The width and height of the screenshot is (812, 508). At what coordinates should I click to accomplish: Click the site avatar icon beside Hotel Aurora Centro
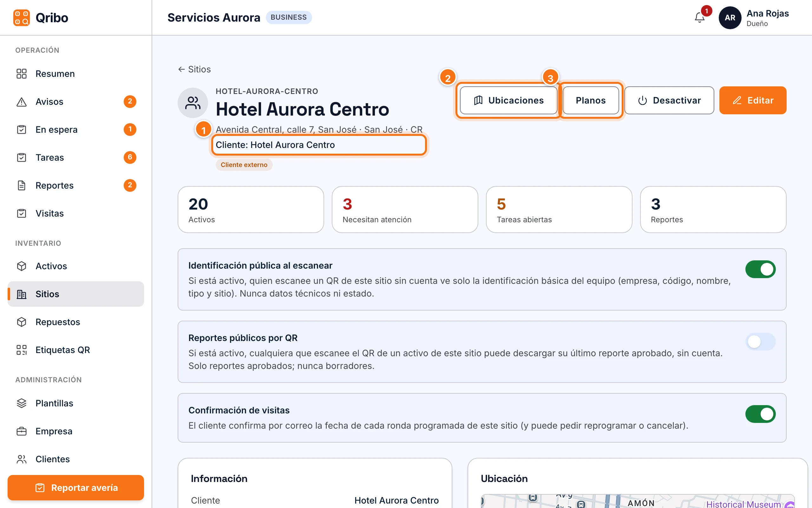click(193, 103)
